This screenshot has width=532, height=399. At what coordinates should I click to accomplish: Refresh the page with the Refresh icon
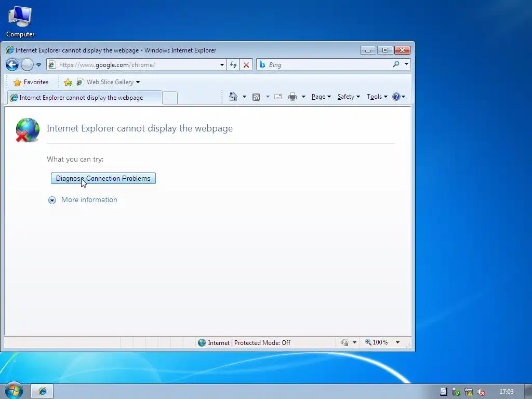(233, 65)
